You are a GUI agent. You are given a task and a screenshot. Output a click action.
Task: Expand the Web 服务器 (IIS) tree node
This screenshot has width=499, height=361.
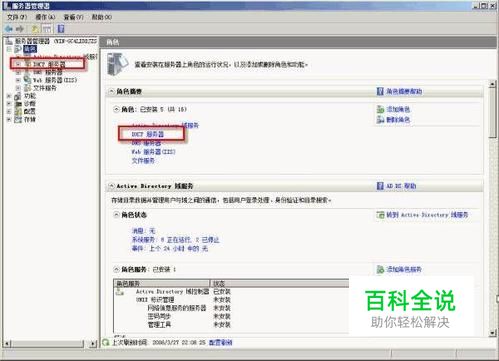[18, 80]
